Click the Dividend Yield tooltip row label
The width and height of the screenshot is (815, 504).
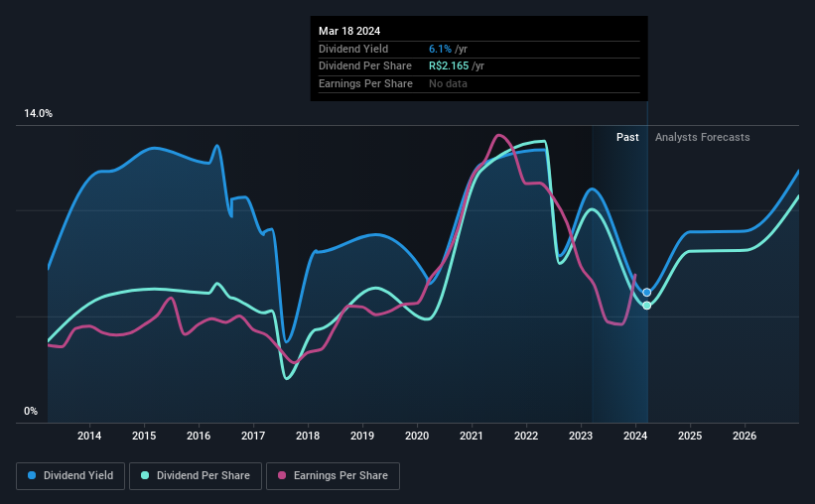pos(353,49)
